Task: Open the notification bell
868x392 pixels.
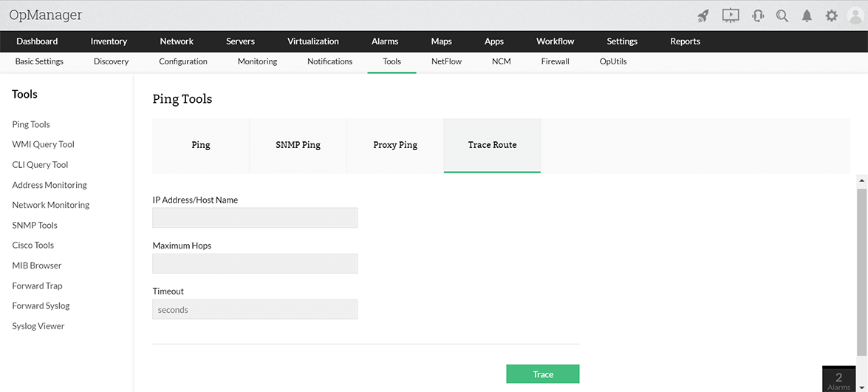Action: click(x=807, y=16)
